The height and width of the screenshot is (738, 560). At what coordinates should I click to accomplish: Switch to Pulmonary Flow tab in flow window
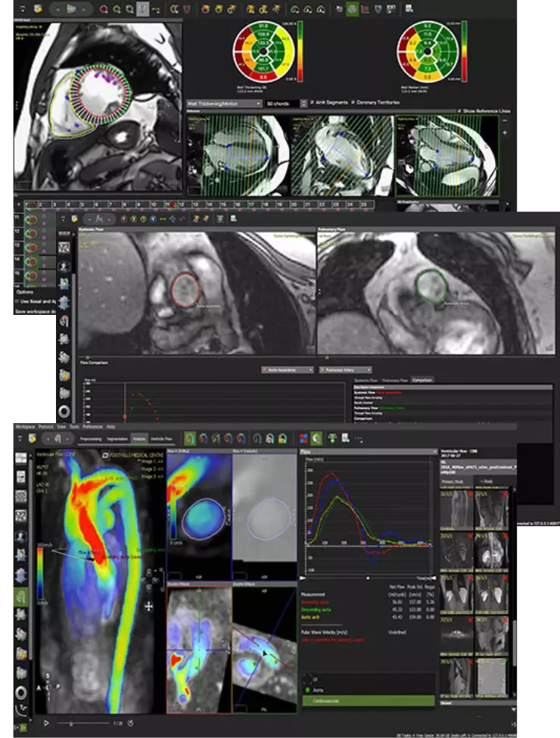coord(395,380)
